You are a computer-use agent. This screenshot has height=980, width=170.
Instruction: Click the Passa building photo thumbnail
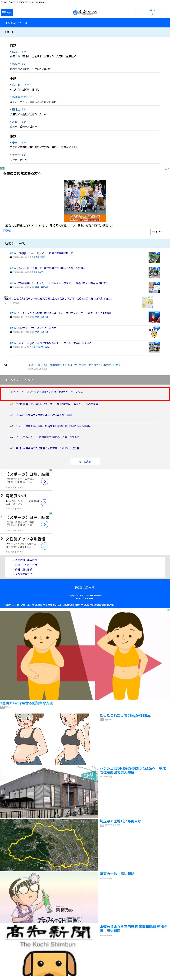[49, 792]
